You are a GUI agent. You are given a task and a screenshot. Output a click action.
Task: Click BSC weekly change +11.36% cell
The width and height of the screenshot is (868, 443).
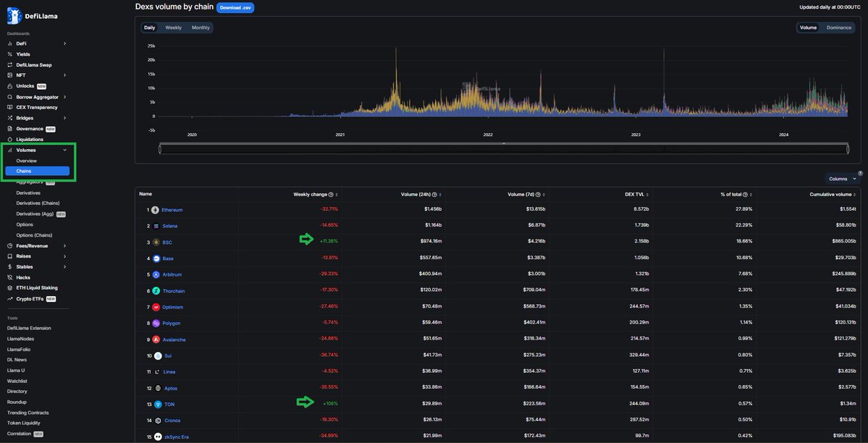[329, 242]
